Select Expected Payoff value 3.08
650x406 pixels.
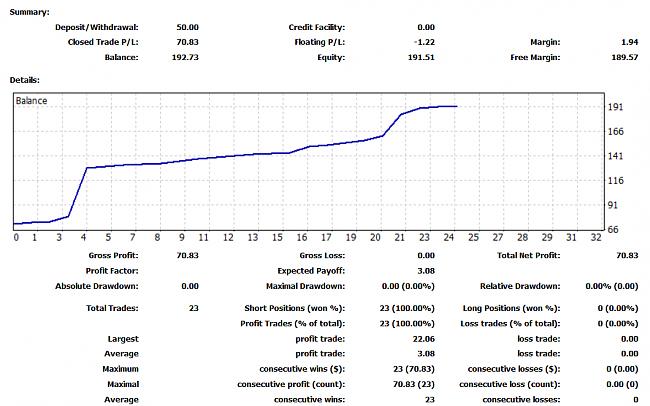pos(427,271)
